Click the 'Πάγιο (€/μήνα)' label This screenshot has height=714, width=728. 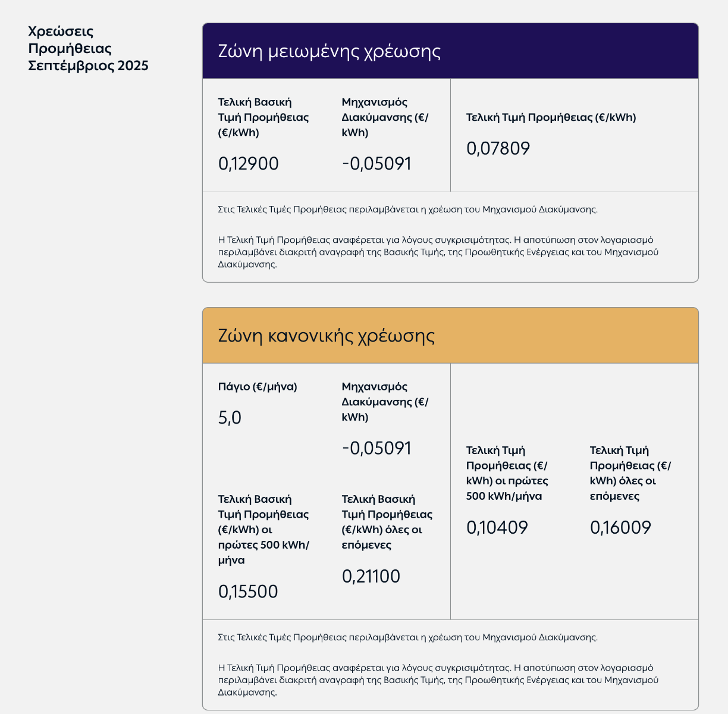pyautogui.click(x=258, y=387)
